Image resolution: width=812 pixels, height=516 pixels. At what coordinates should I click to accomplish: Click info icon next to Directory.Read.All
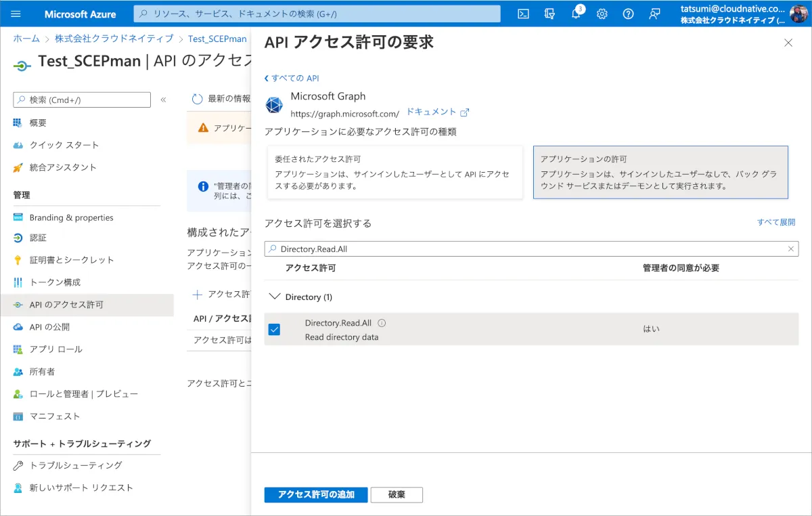[x=382, y=324]
